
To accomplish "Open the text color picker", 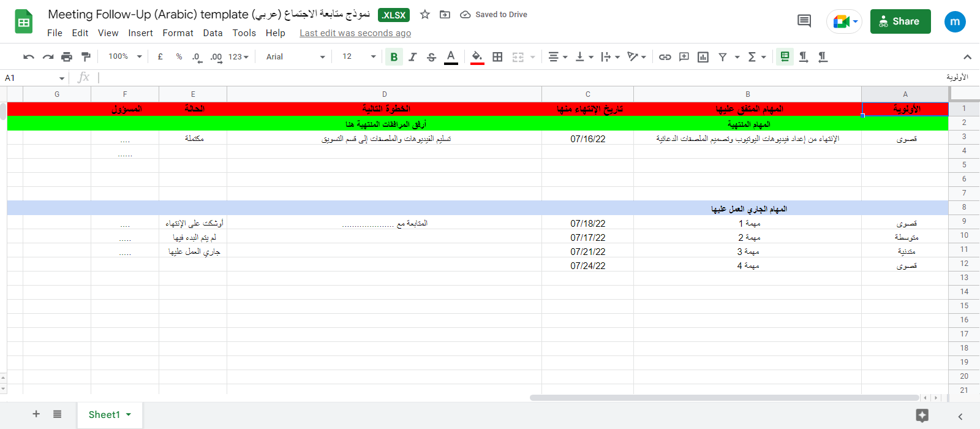I will click(451, 57).
